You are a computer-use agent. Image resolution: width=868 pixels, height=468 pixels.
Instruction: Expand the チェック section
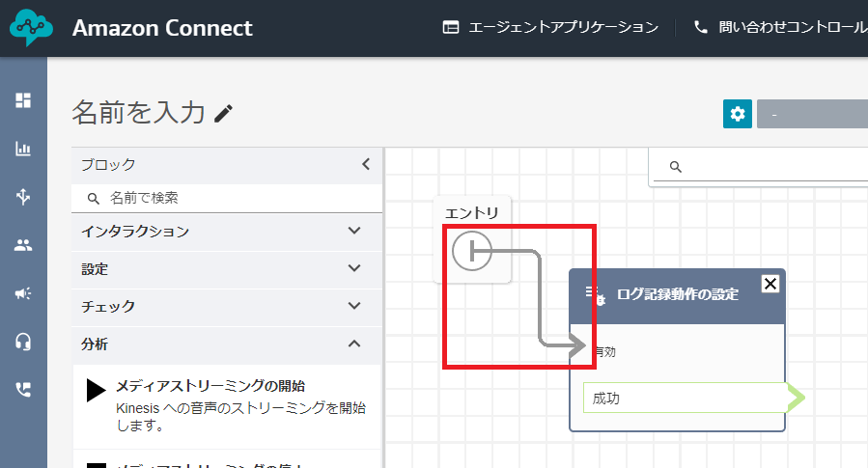(227, 307)
